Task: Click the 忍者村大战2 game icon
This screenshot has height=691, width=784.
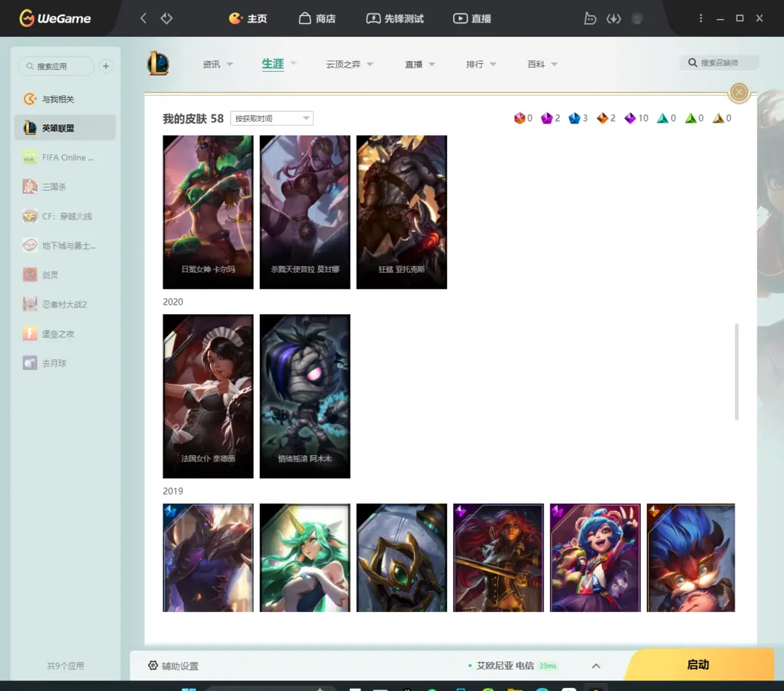Action: tap(30, 304)
